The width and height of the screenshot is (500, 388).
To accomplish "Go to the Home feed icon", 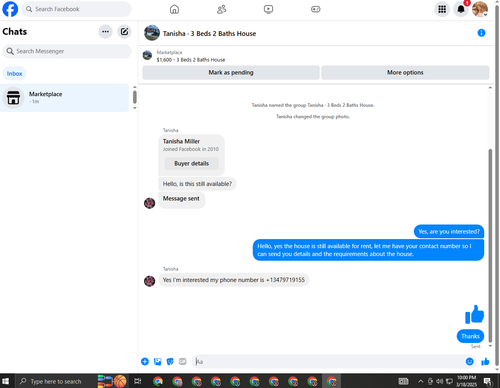I will point(174,9).
